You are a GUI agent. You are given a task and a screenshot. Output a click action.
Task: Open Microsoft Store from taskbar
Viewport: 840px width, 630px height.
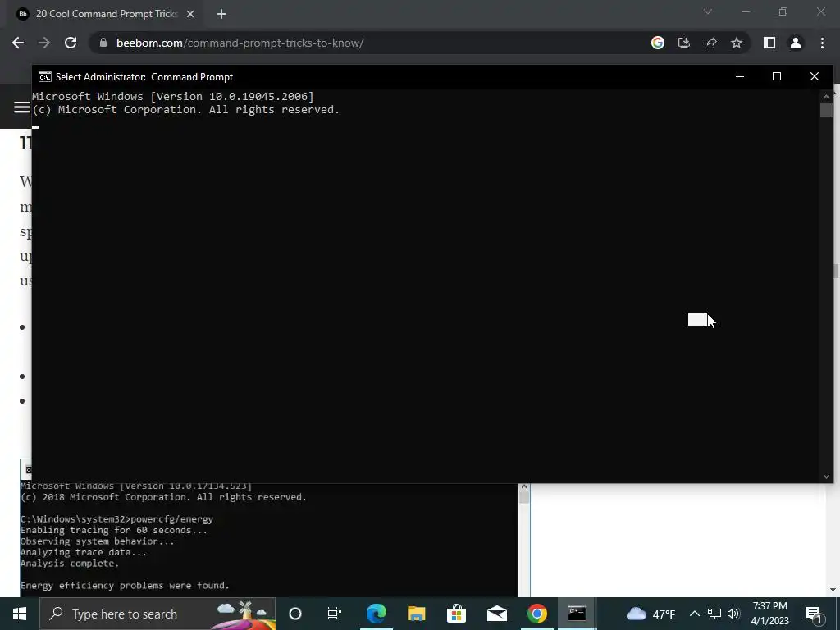[x=456, y=614]
